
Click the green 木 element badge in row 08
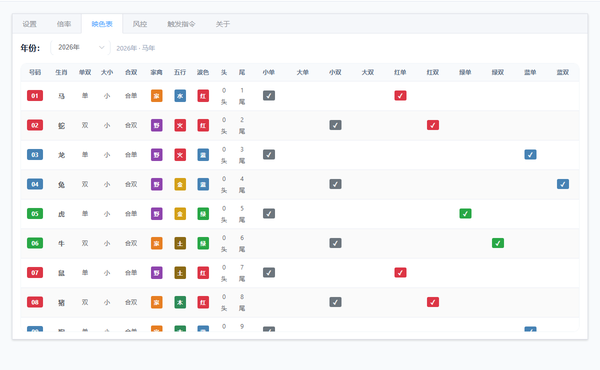click(180, 302)
